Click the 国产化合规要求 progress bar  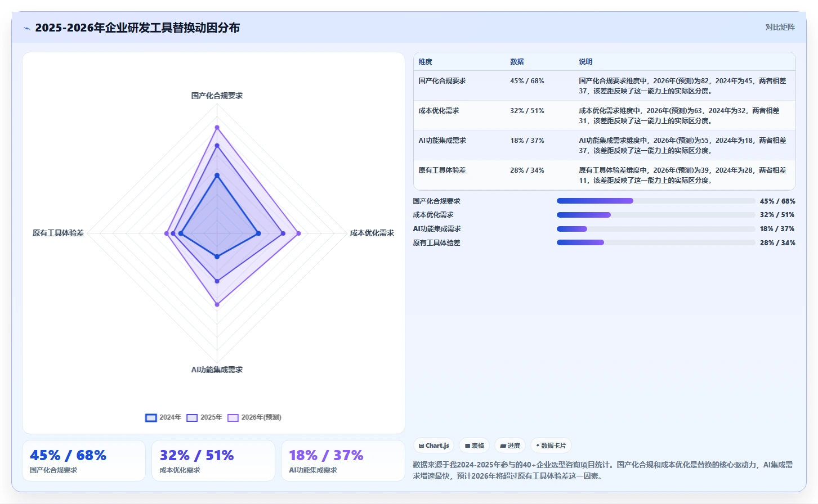(656, 201)
